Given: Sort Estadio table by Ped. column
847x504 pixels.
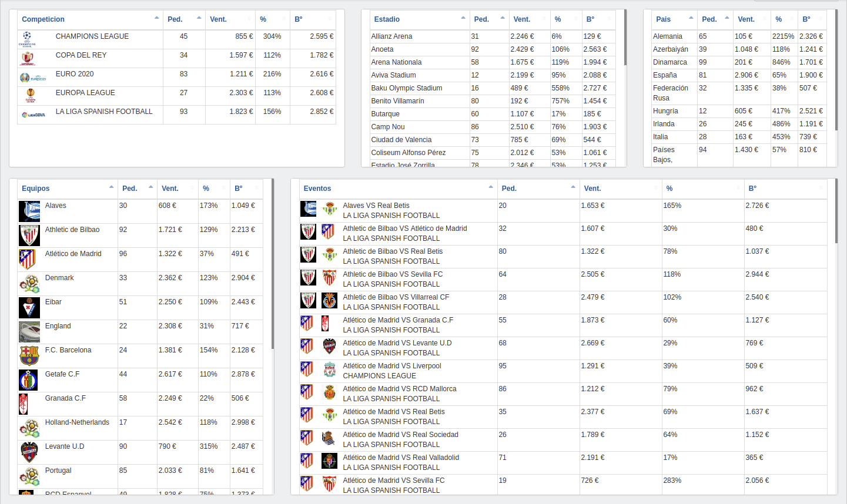Looking at the screenshot, I should click(x=489, y=19).
